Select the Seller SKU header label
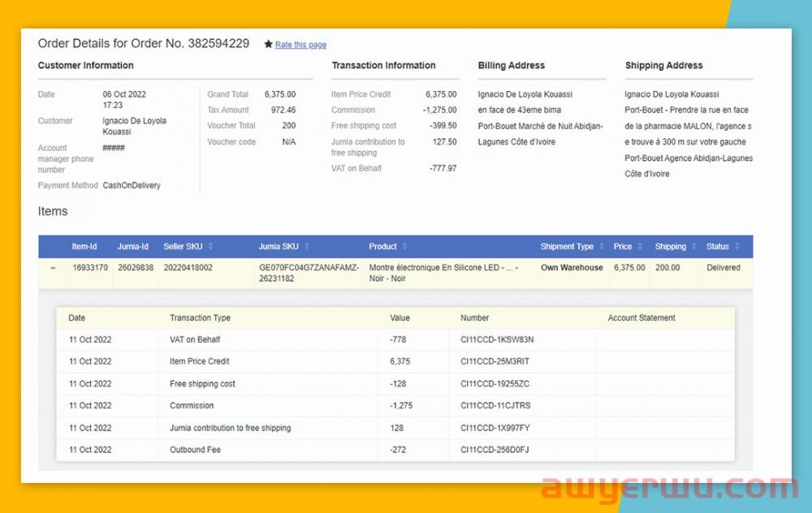This screenshot has height=513, width=812. tap(183, 247)
